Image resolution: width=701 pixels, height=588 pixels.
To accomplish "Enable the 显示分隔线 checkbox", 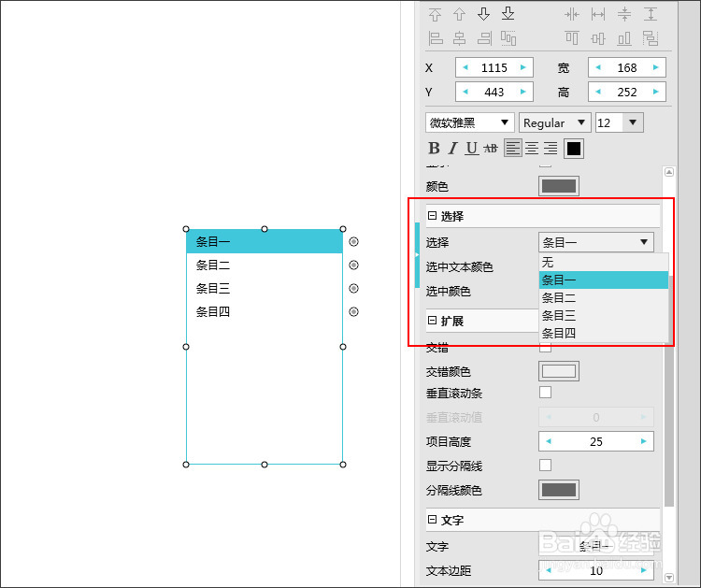I will (x=545, y=465).
